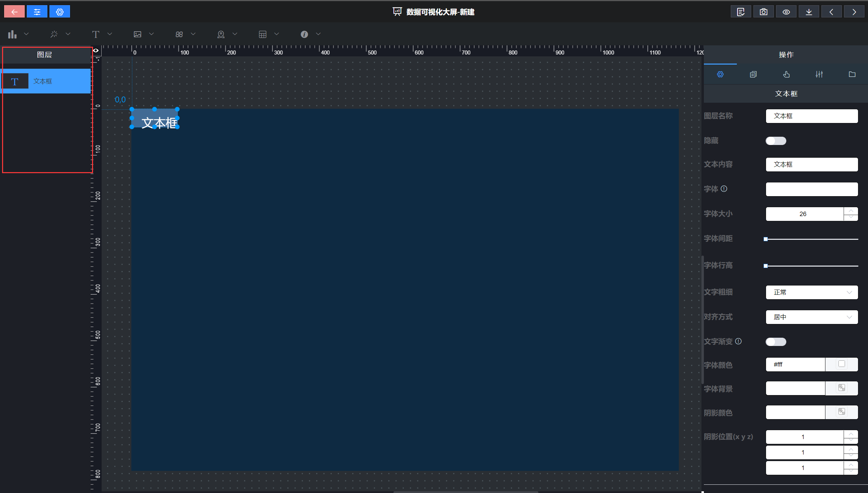Screen dimensions: 868x493
Task: Click the 字体 info hint icon
Action: [724, 189]
